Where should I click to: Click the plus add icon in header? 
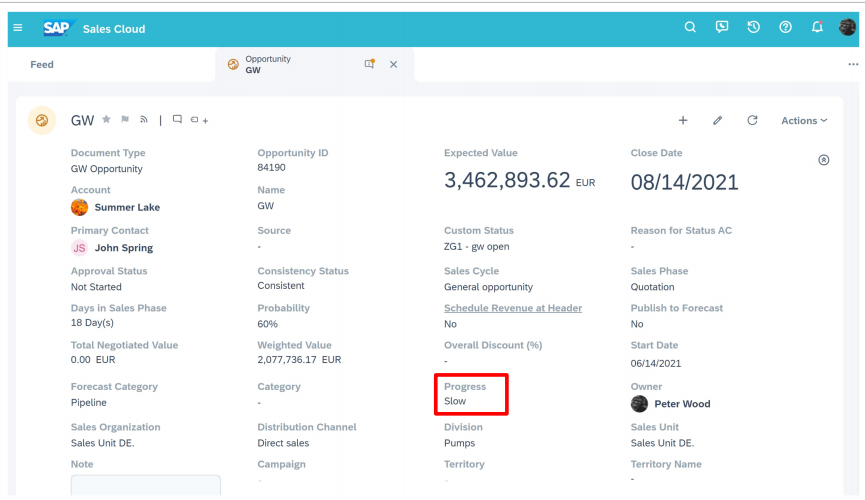coord(683,120)
